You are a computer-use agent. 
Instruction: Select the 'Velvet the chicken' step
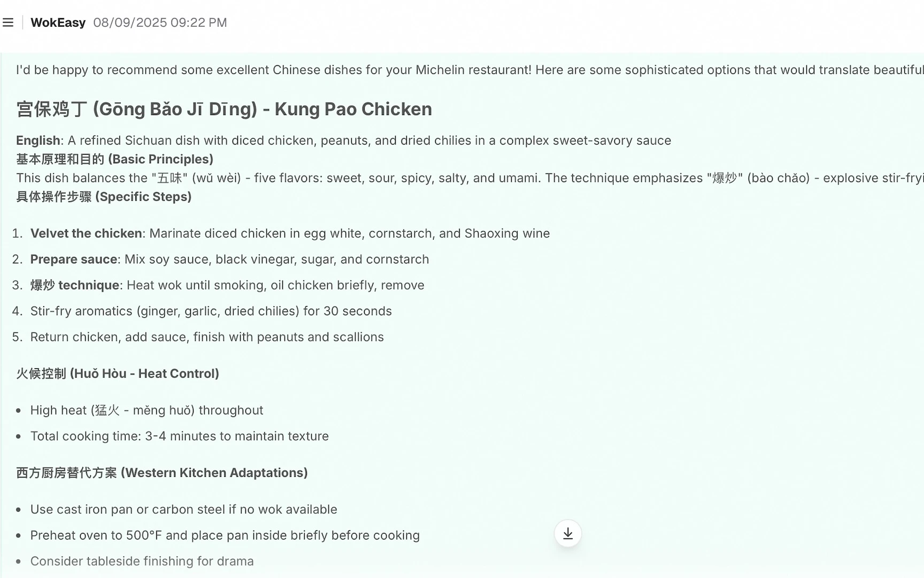[290, 233]
